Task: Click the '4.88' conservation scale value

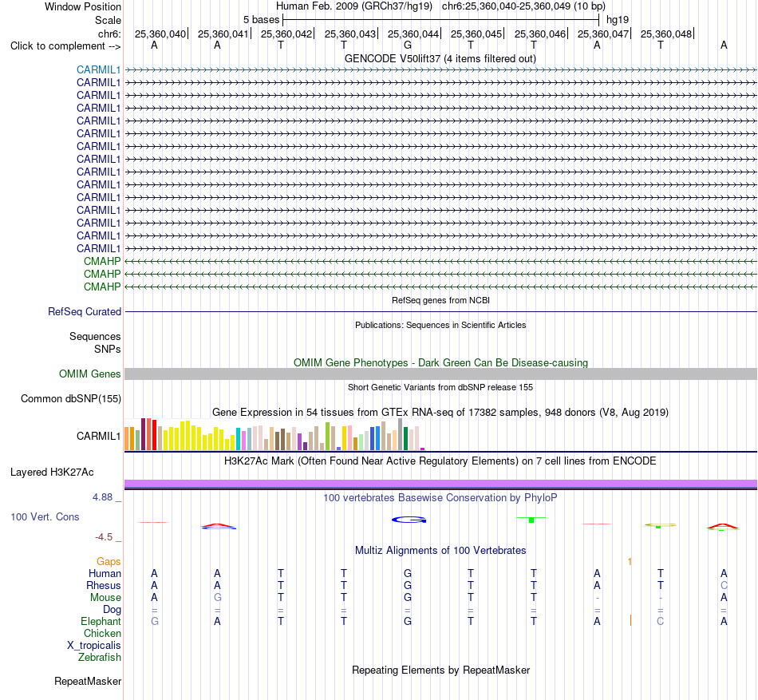Action: (x=102, y=497)
